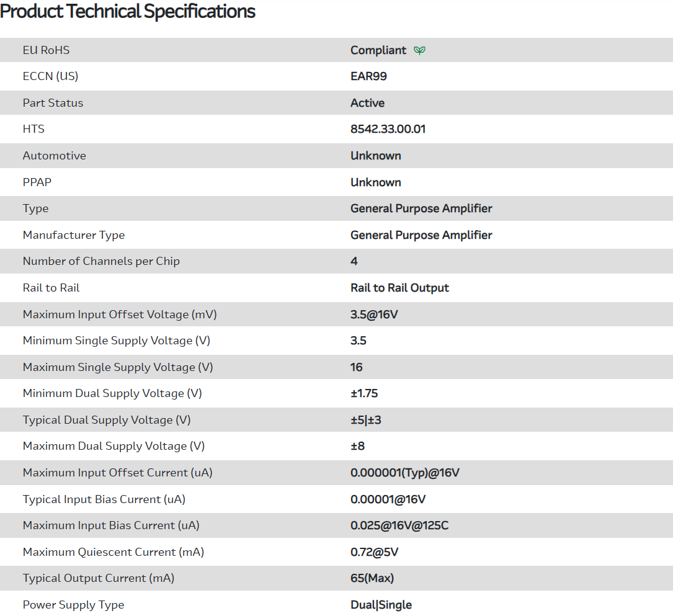Select the ±1.75 minimum dual supply value

[x=364, y=393]
